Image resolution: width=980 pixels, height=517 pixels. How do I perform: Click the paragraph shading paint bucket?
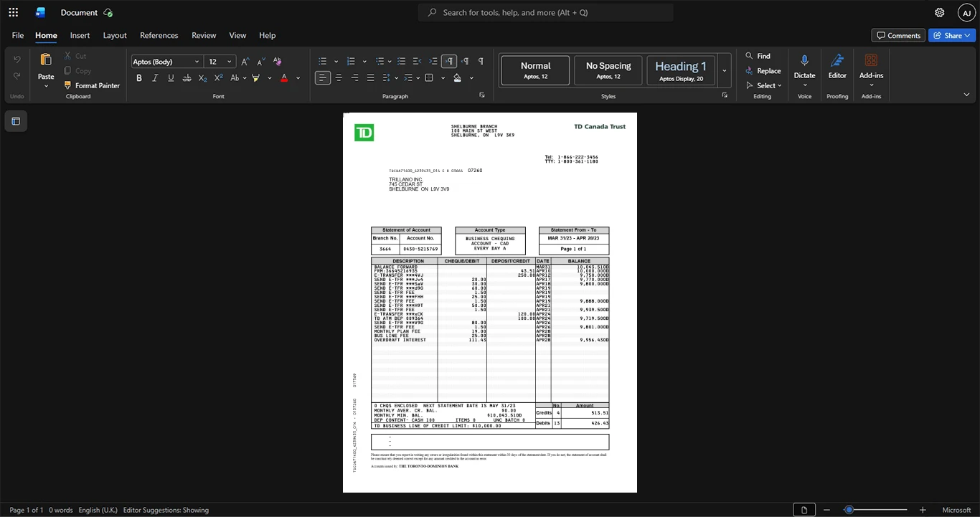(x=457, y=77)
